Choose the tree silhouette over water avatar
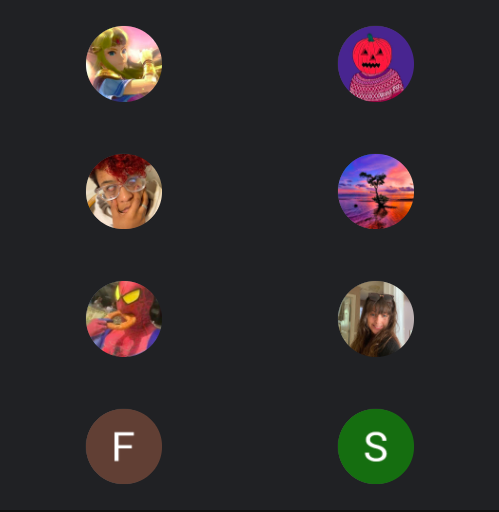 click(x=376, y=191)
